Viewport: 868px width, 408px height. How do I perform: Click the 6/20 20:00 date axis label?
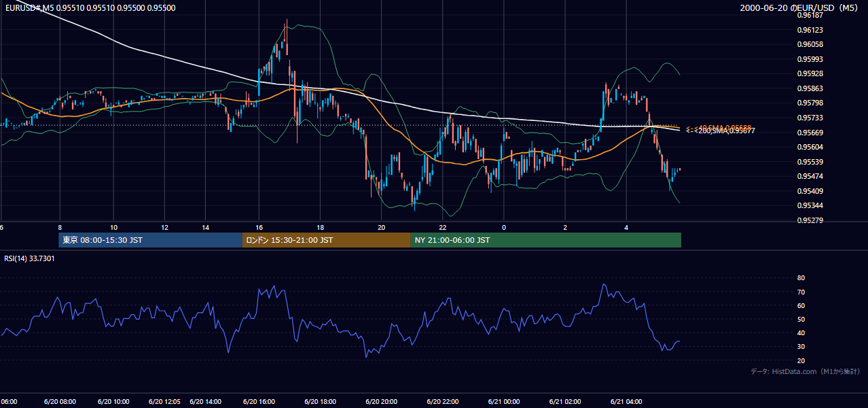coord(381,402)
